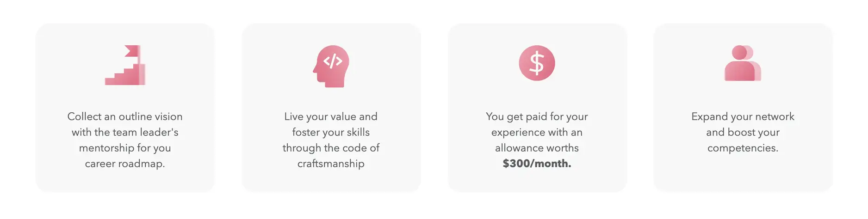Click the bold $300/month text
868x219 pixels.
tap(537, 164)
